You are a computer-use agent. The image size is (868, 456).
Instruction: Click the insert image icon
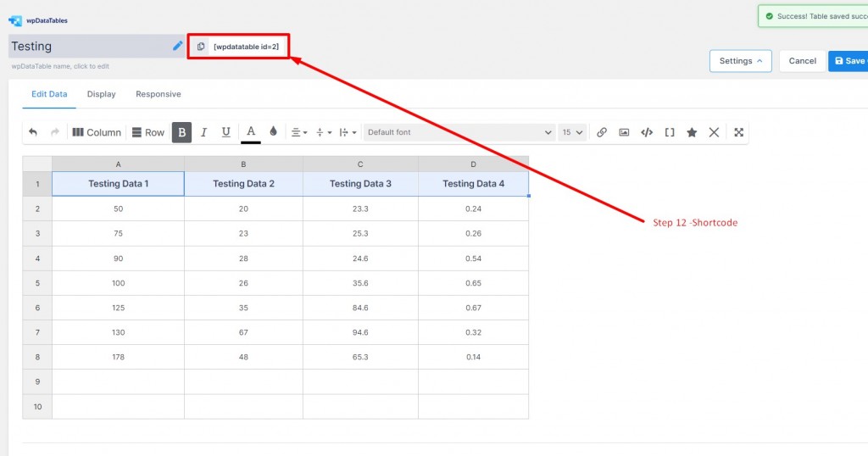(x=624, y=132)
